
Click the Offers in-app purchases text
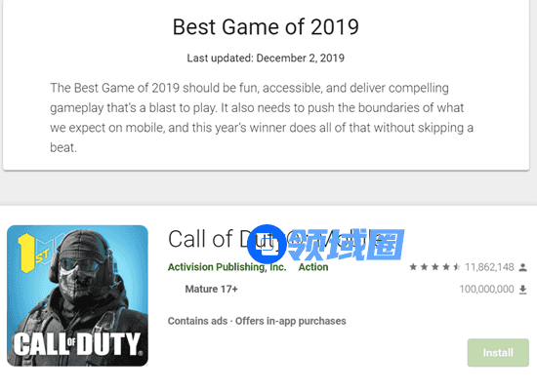click(x=291, y=321)
